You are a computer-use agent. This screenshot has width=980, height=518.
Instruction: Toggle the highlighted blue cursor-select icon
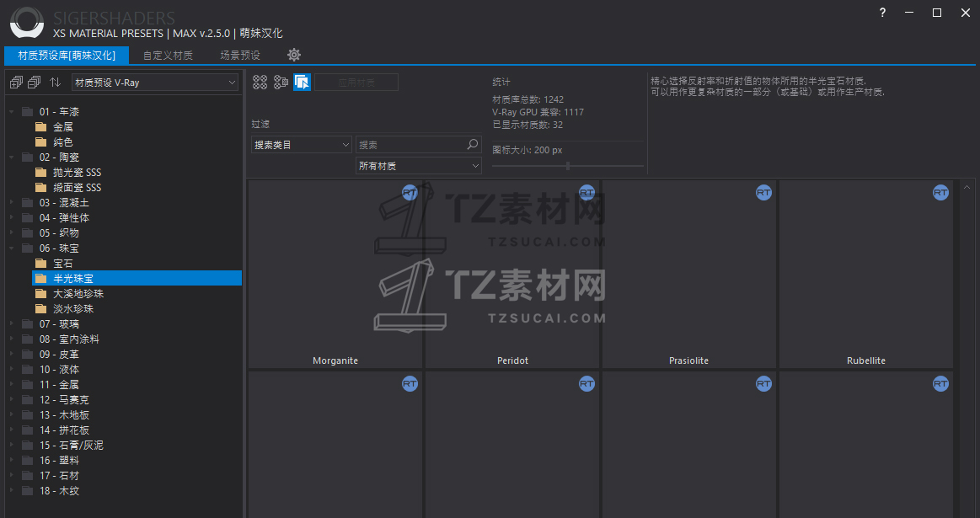click(x=302, y=82)
